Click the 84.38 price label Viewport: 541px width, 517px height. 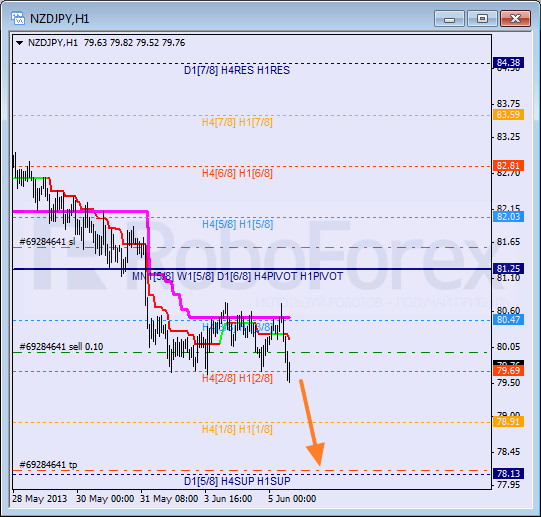[x=508, y=62]
